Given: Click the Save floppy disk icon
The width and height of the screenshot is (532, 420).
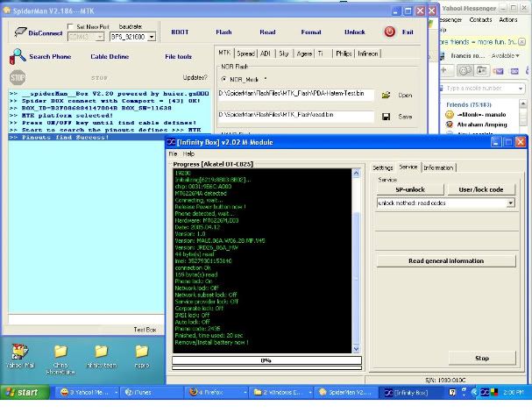Looking at the screenshot, I should pyautogui.click(x=387, y=116).
